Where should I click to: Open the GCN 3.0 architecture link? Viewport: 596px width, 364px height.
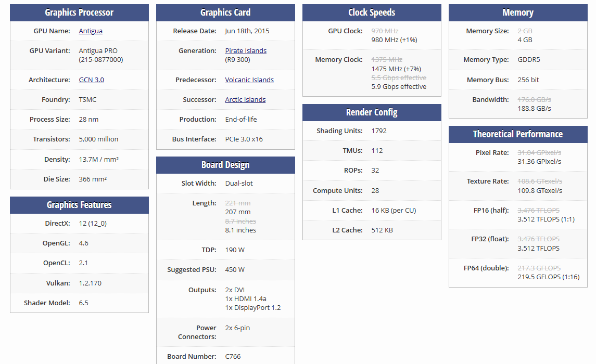point(91,80)
